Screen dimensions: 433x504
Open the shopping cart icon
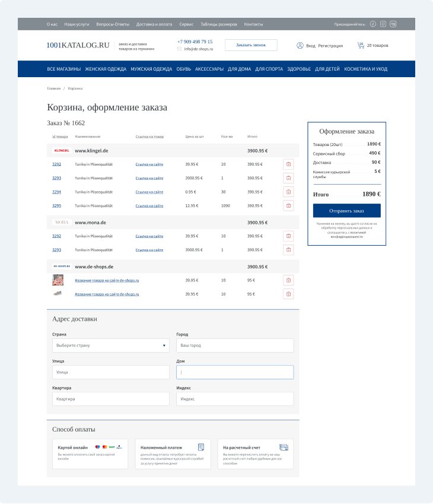(361, 45)
